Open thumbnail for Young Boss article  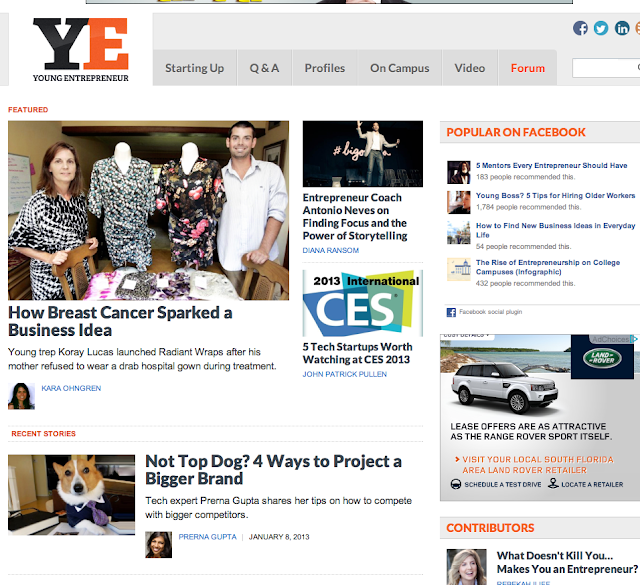tap(458, 202)
